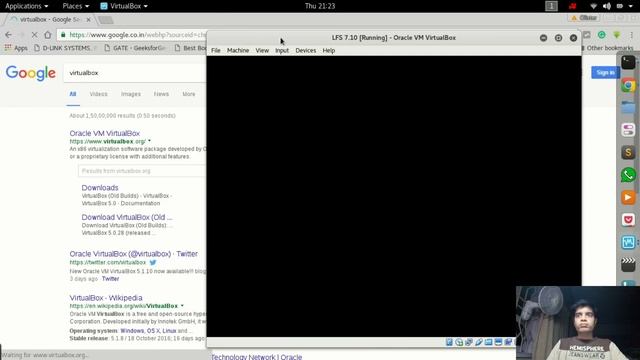640x360 pixels.
Task: Open the Devices menu in VirtualBox
Action: [306, 51]
